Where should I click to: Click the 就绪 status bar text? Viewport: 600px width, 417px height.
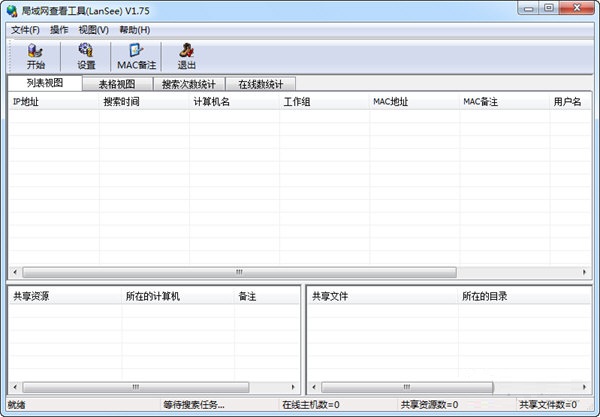tap(17, 405)
